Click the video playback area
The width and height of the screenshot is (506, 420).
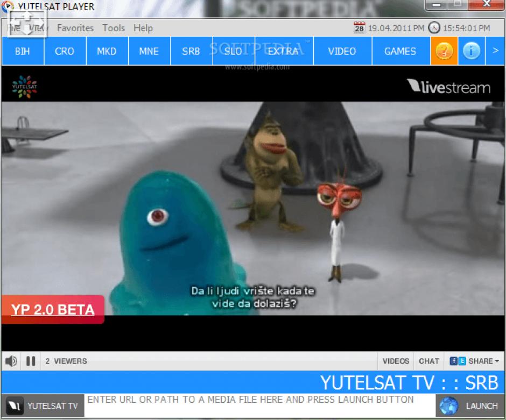(252, 208)
